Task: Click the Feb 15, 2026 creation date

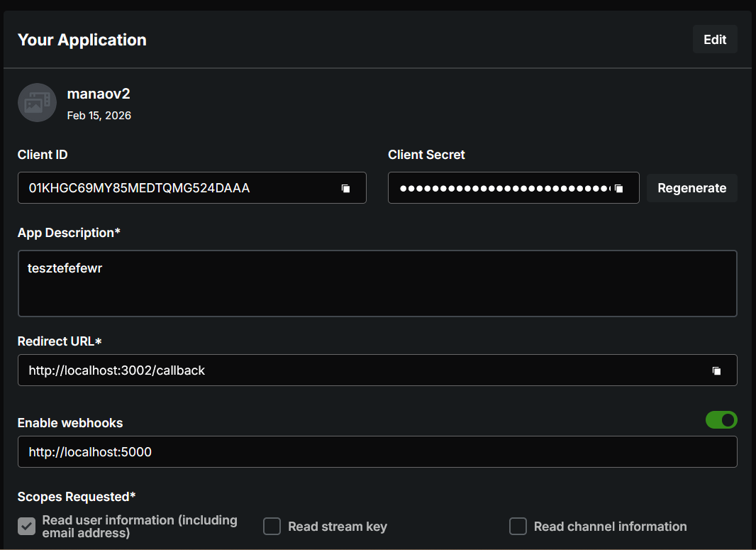Action: point(99,115)
